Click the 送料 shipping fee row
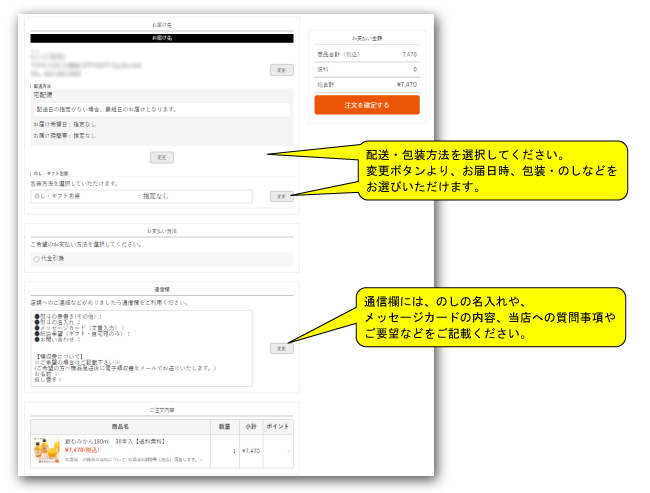 [x=366, y=69]
